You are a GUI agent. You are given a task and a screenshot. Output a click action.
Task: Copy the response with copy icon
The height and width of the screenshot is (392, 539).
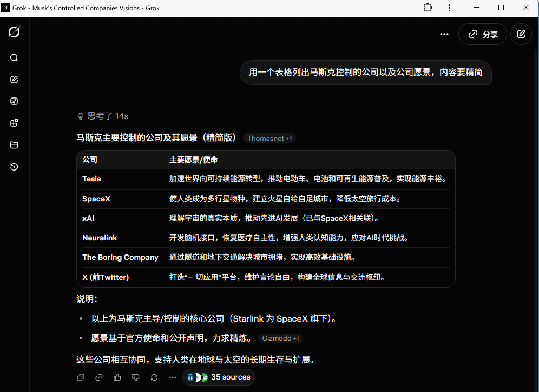tap(81, 377)
